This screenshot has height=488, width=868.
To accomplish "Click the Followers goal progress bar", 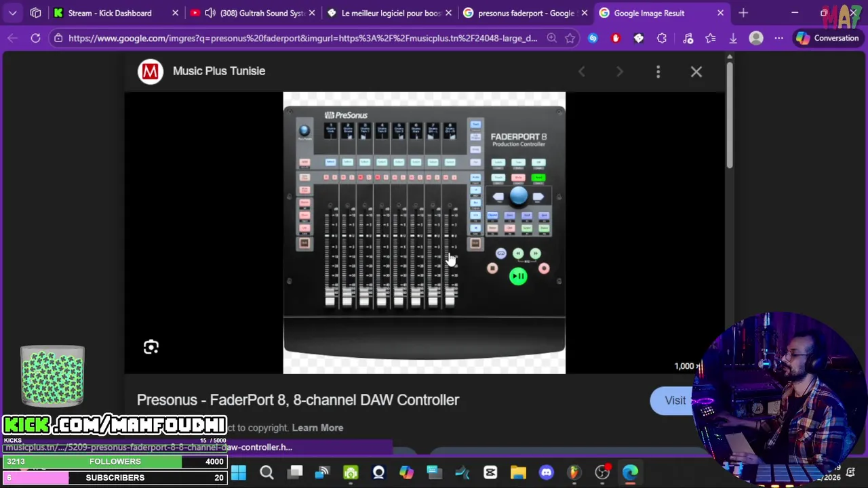I will [x=115, y=462].
